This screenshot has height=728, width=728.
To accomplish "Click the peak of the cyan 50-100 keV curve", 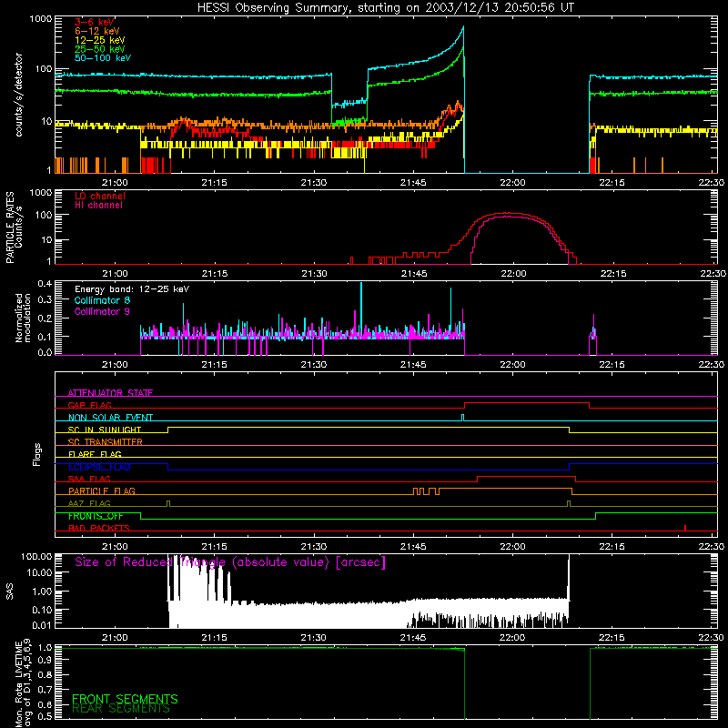I will (463, 27).
